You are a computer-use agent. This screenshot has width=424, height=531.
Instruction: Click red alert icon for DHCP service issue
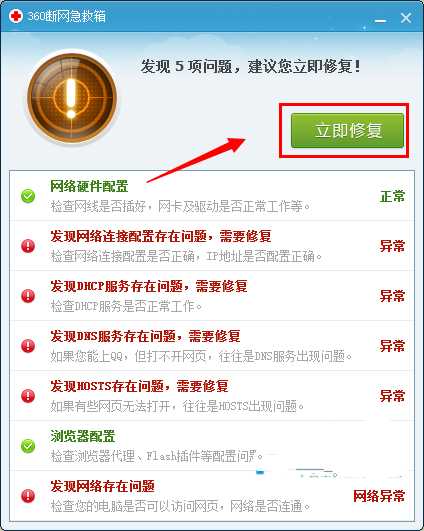(28, 296)
